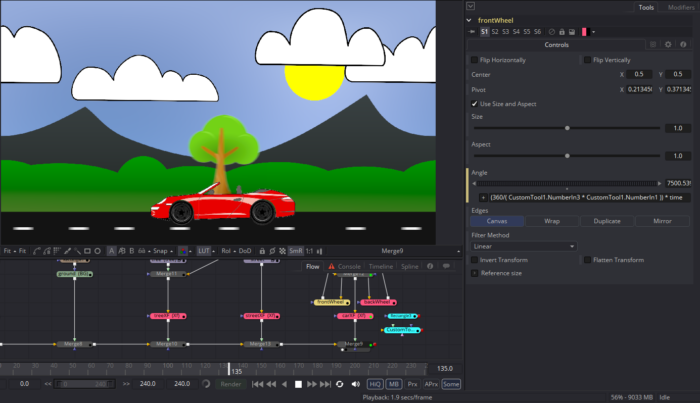Open the comments speech bubble tab
Image resolution: width=700 pixels, height=403 pixels.
pos(446,266)
